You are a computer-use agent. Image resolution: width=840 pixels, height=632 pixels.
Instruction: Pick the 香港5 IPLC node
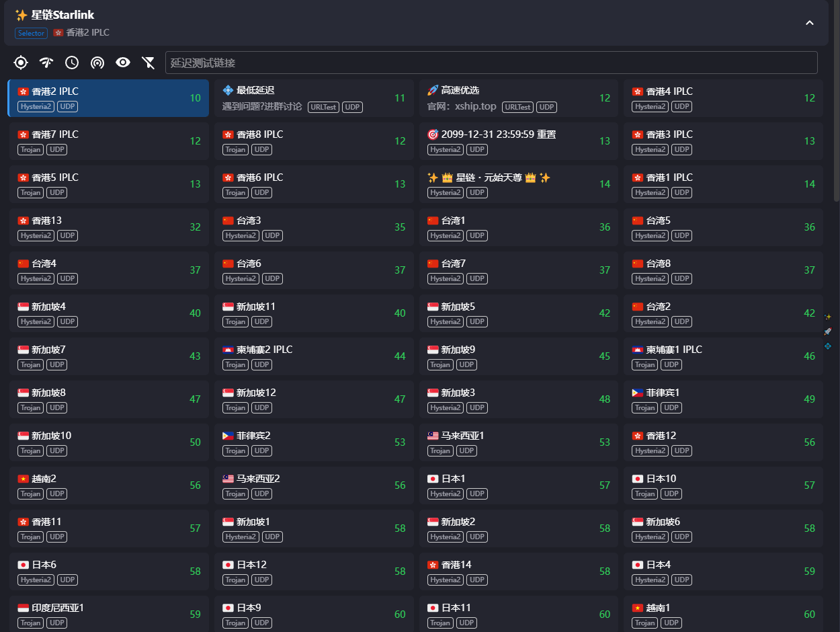pos(110,184)
